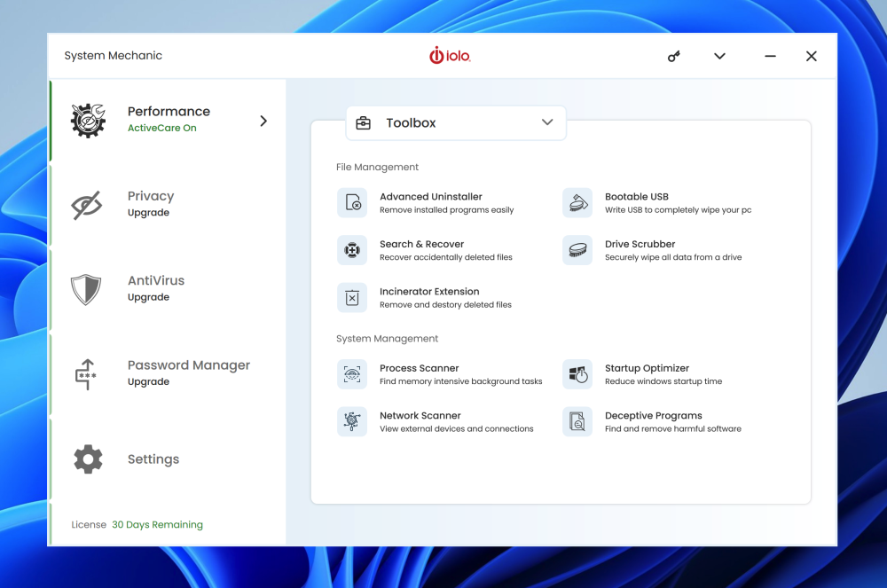
Task: Click the 30 Days Remaining license link
Action: coord(157,525)
